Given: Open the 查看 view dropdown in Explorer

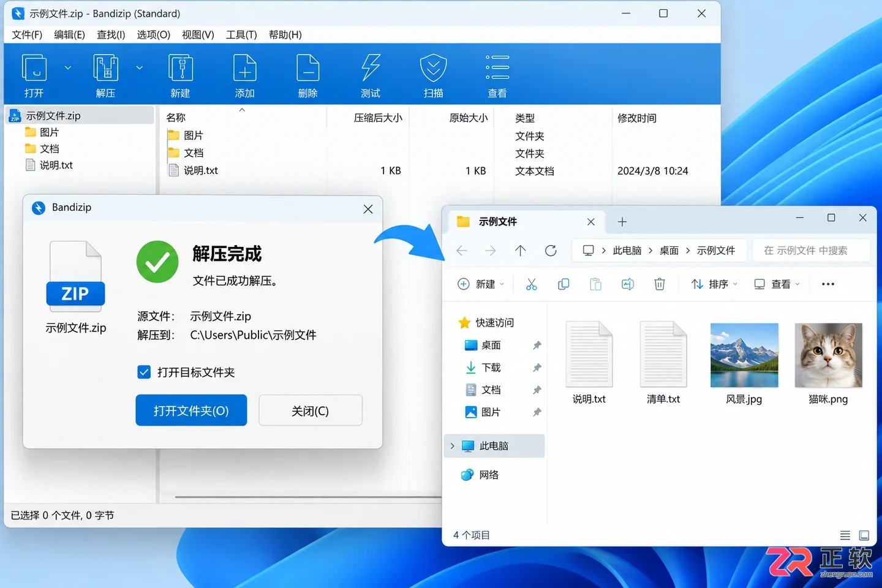Looking at the screenshot, I should tap(777, 284).
